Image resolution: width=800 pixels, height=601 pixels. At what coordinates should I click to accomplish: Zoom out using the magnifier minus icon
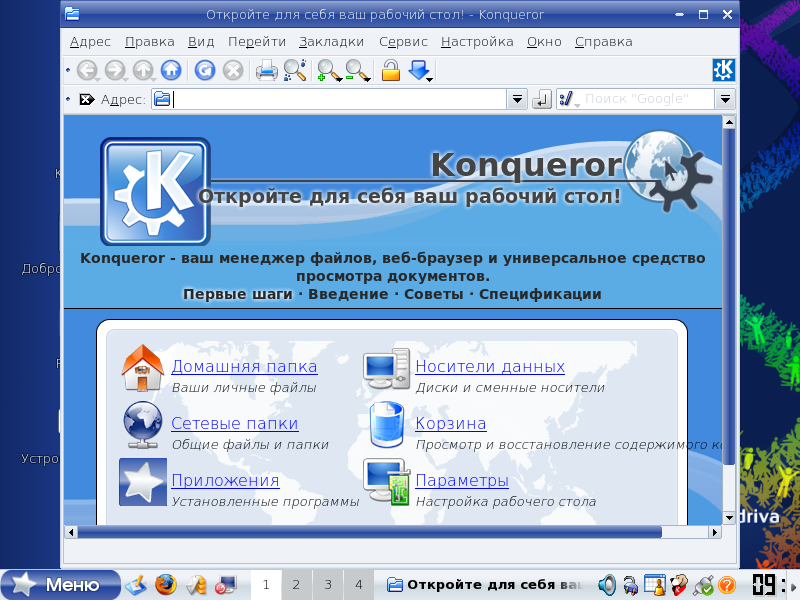click(356, 70)
